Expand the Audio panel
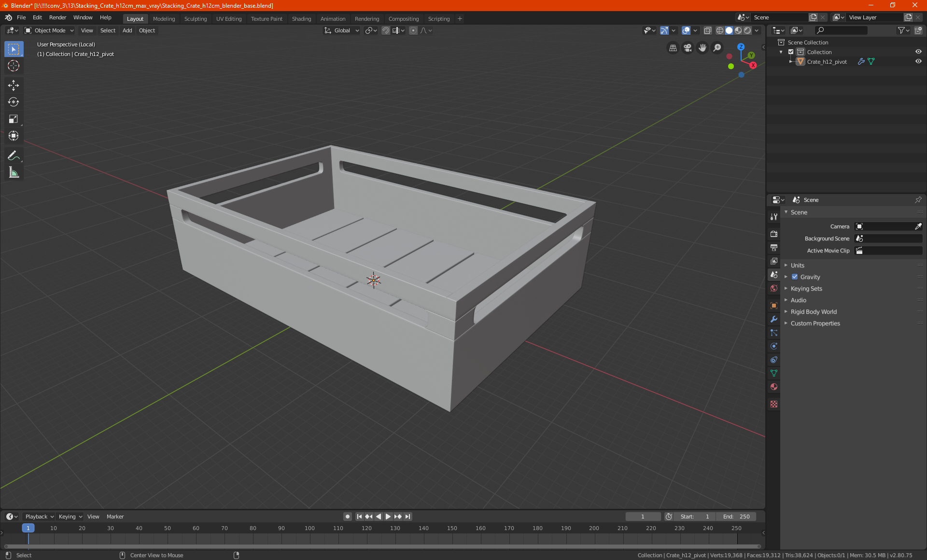Screen dimensions: 927x560 (798, 300)
